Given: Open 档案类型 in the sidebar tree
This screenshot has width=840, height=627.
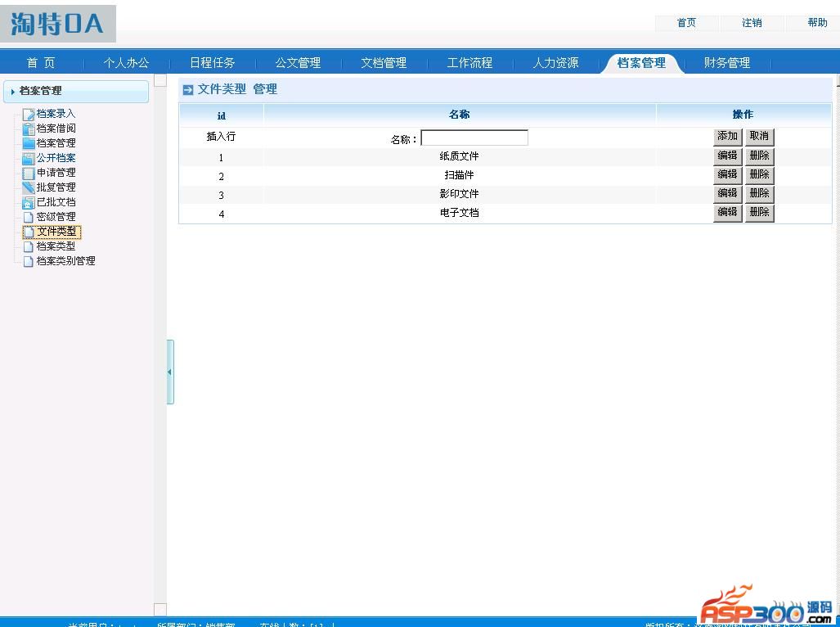Looking at the screenshot, I should coord(56,246).
